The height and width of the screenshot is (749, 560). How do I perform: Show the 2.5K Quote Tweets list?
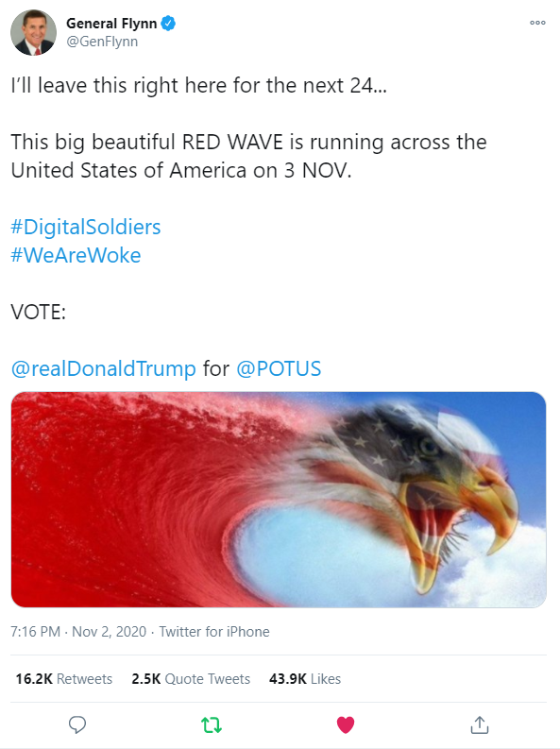click(x=191, y=679)
